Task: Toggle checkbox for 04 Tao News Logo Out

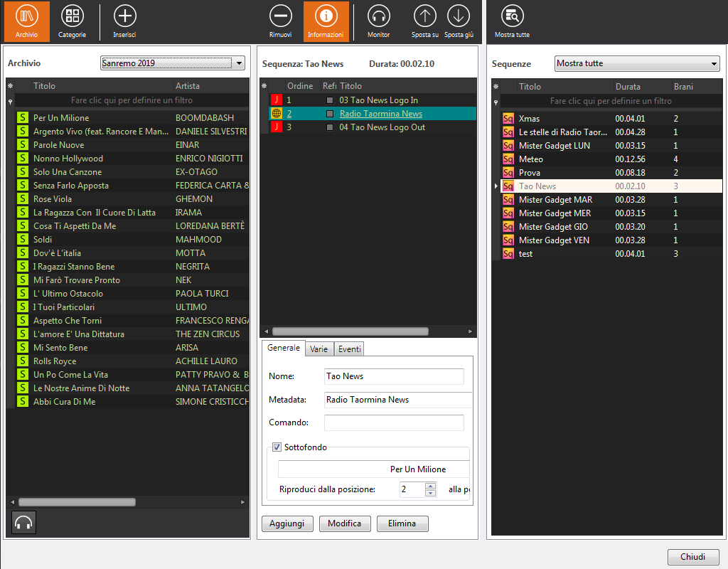Action: 329,127
